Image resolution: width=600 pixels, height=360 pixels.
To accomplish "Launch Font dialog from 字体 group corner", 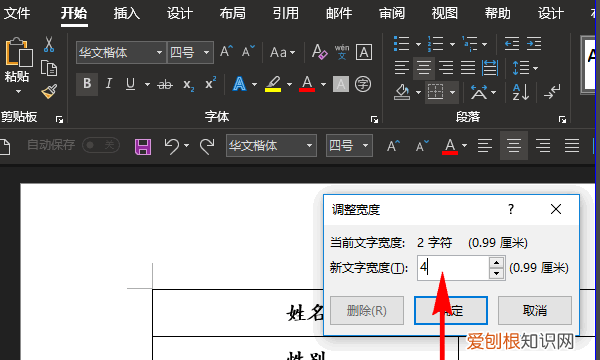I will coord(374,120).
